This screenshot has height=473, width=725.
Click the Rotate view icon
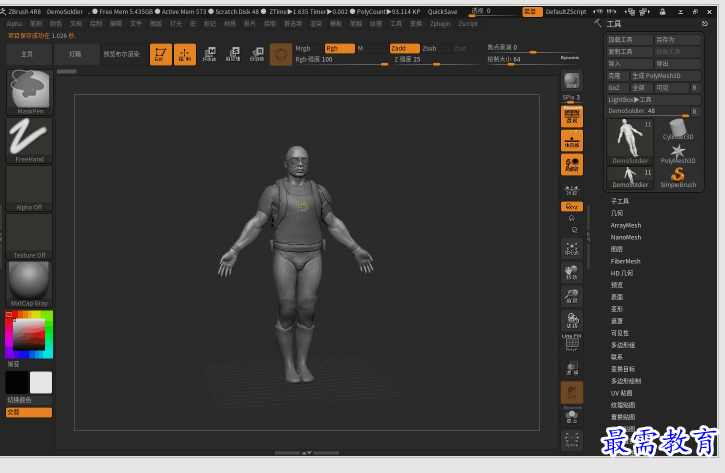pos(572,320)
